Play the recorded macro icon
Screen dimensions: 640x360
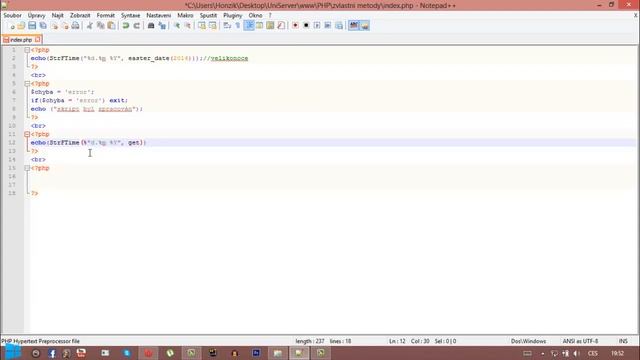317,26
